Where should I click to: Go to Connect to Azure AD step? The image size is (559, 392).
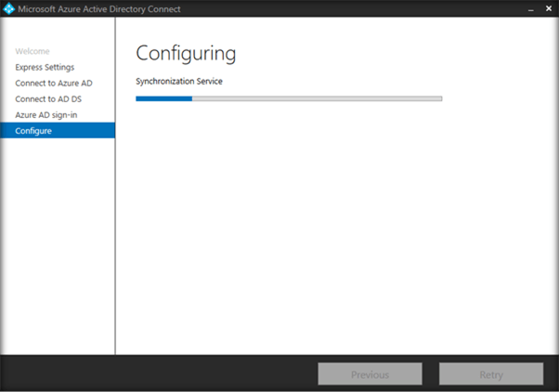point(54,83)
